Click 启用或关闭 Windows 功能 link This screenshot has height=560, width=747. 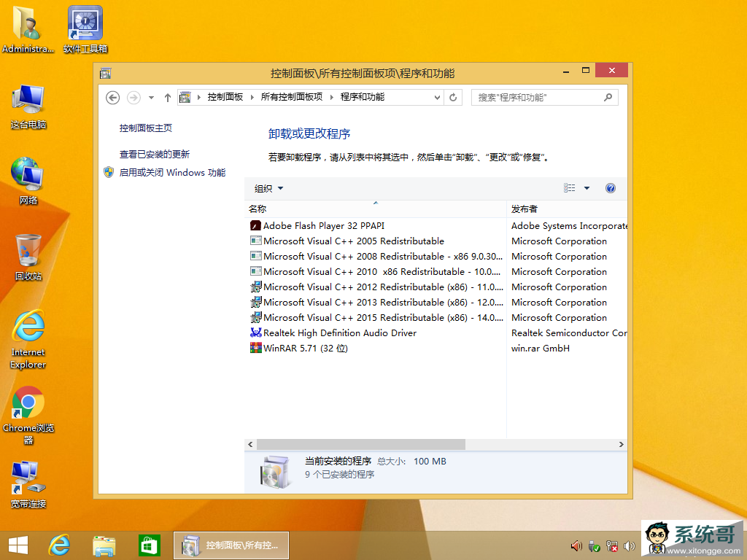pos(172,172)
